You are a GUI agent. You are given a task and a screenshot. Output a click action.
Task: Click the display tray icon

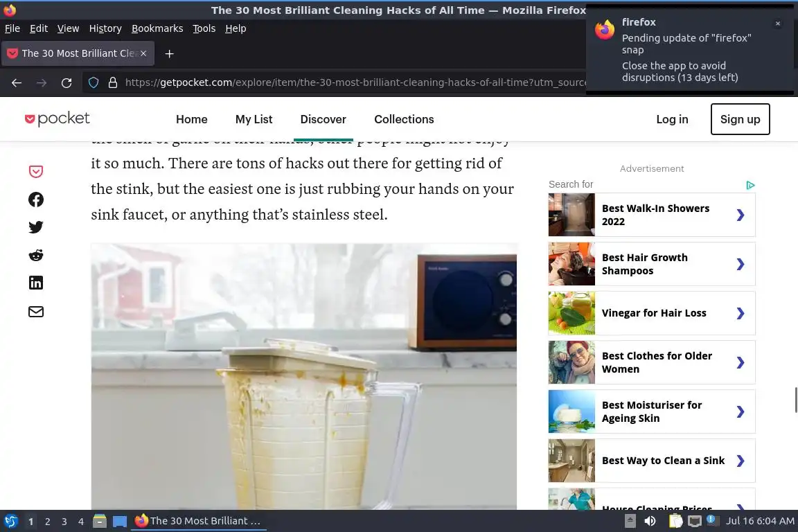(x=694, y=521)
